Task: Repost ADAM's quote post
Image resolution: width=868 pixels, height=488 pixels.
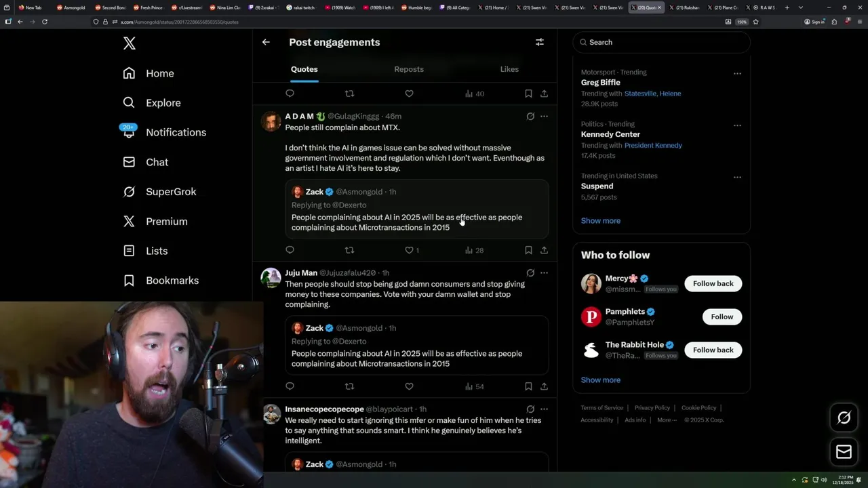Action: click(x=349, y=250)
